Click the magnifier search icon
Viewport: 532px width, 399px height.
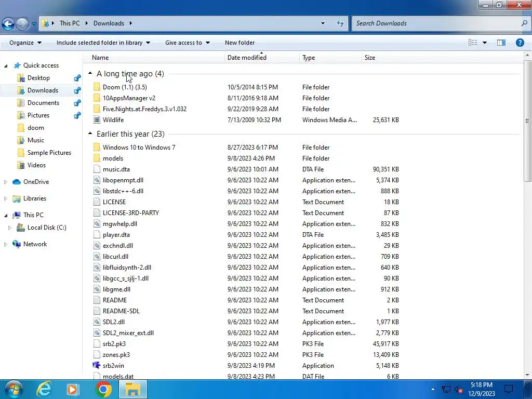(524, 23)
